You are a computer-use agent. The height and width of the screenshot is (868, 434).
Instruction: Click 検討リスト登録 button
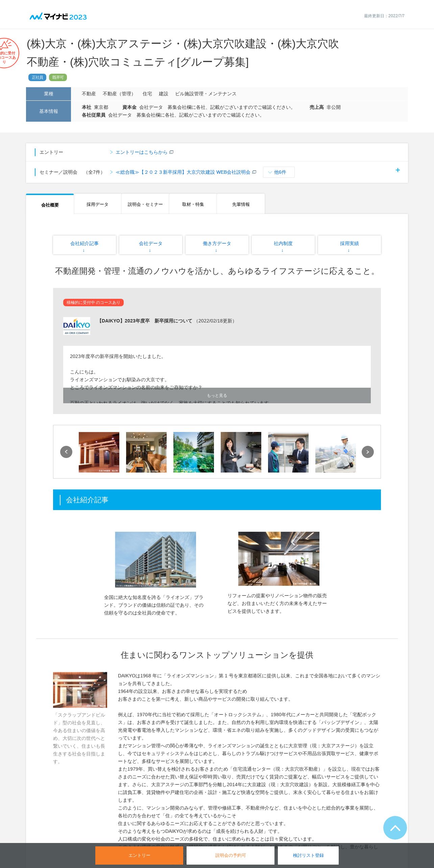point(308,855)
